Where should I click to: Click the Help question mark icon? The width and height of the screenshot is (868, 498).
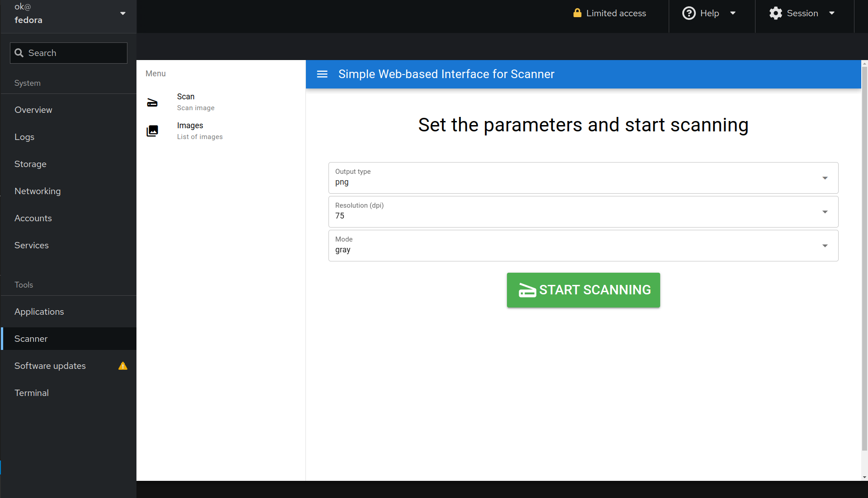pyautogui.click(x=689, y=13)
